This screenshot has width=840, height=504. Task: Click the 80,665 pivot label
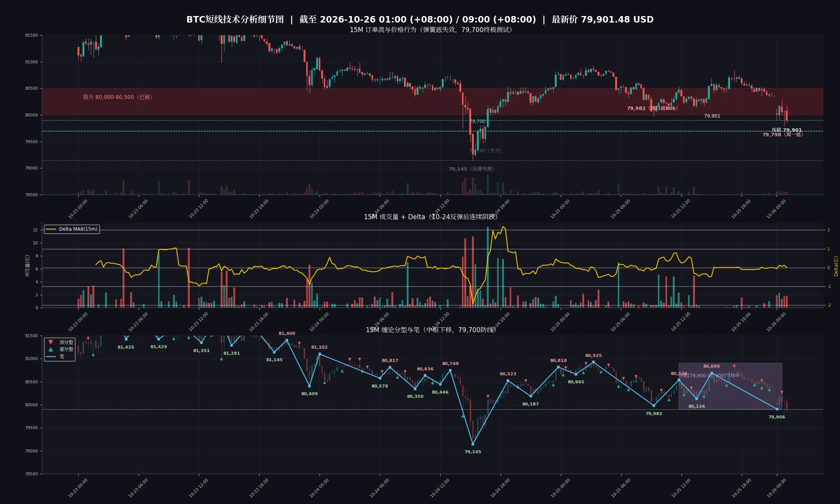pos(576,382)
